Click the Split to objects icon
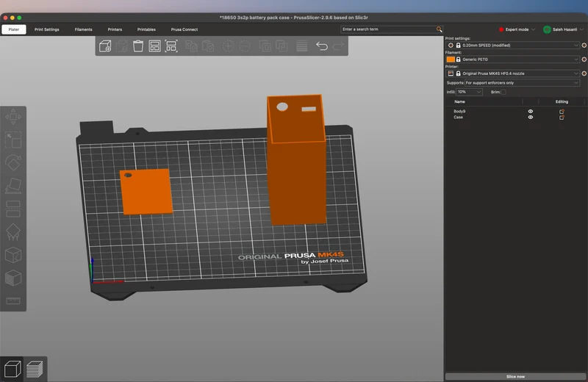 click(x=265, y=46)
